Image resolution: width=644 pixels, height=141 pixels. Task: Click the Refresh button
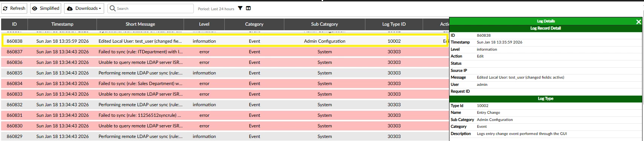pyautogui.click(x=14, y=8)
